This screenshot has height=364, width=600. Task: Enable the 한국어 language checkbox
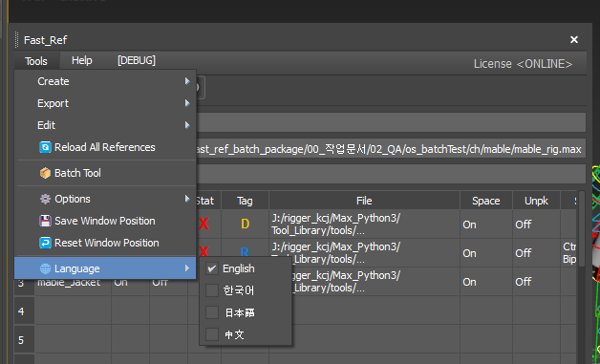[x=211, y=290]
